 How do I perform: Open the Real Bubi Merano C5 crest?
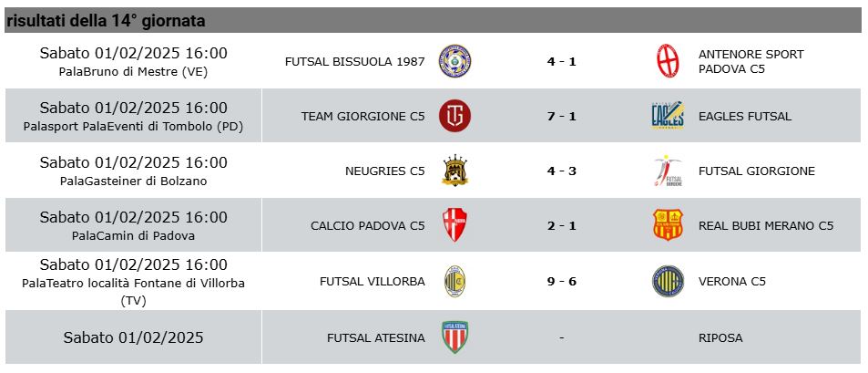click(x=668, y=225)
